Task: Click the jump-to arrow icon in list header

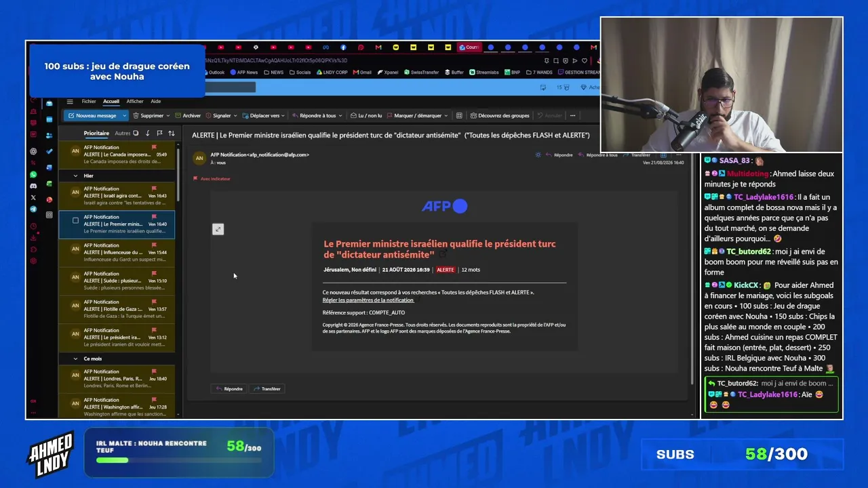Action: 147,134
